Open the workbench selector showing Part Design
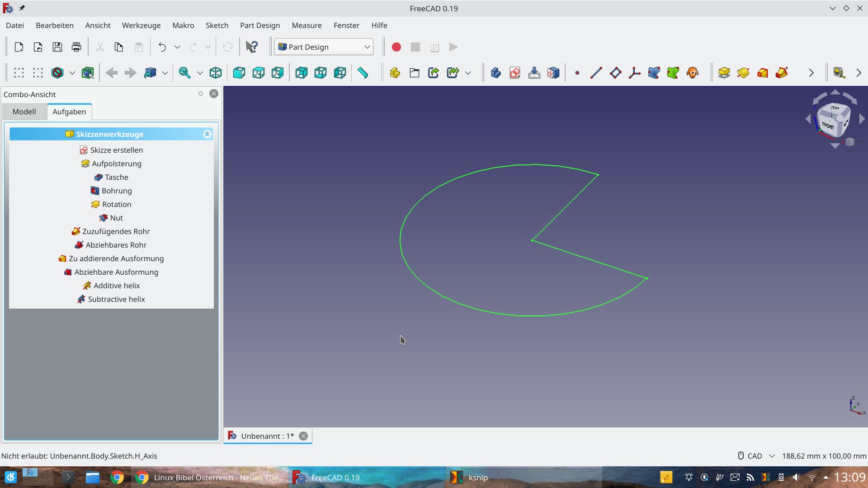This screenshot has width=868, height=488. (x=324, y=47)
